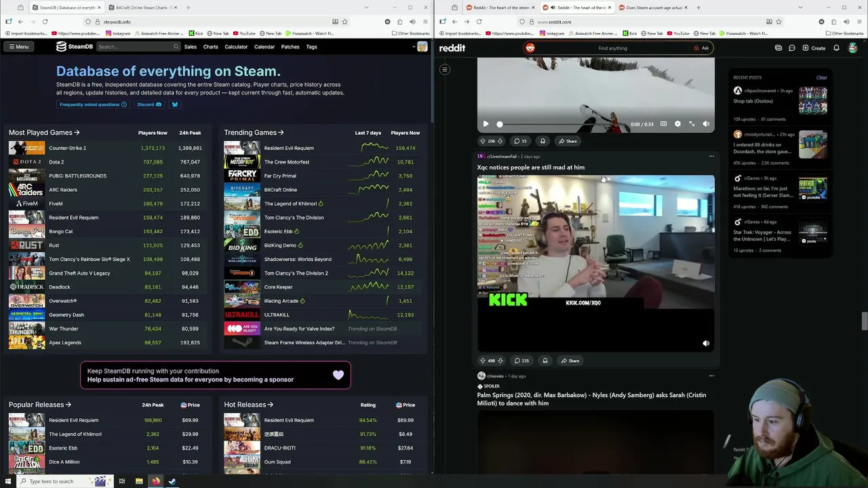This screenshot has height=488, width=868.
Task: Play the snow video in Reddit
Action: click(486, 124)
